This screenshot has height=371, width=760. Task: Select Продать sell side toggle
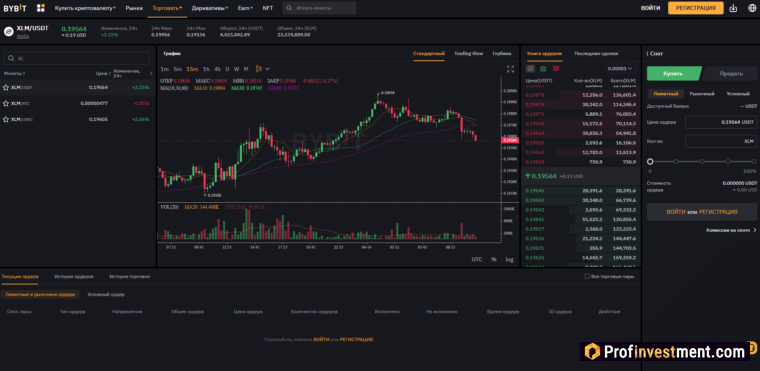pyautogui.click(x=730, y=74)
